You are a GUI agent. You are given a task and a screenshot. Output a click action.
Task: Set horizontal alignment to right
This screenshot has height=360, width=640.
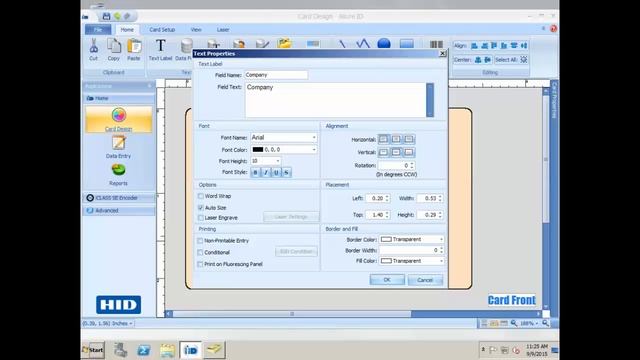409,140
